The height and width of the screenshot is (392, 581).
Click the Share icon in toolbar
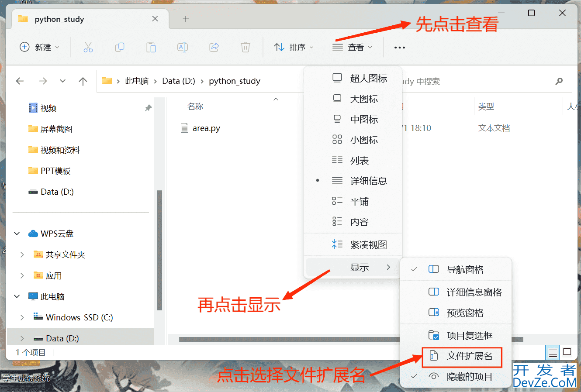point(214,47)
